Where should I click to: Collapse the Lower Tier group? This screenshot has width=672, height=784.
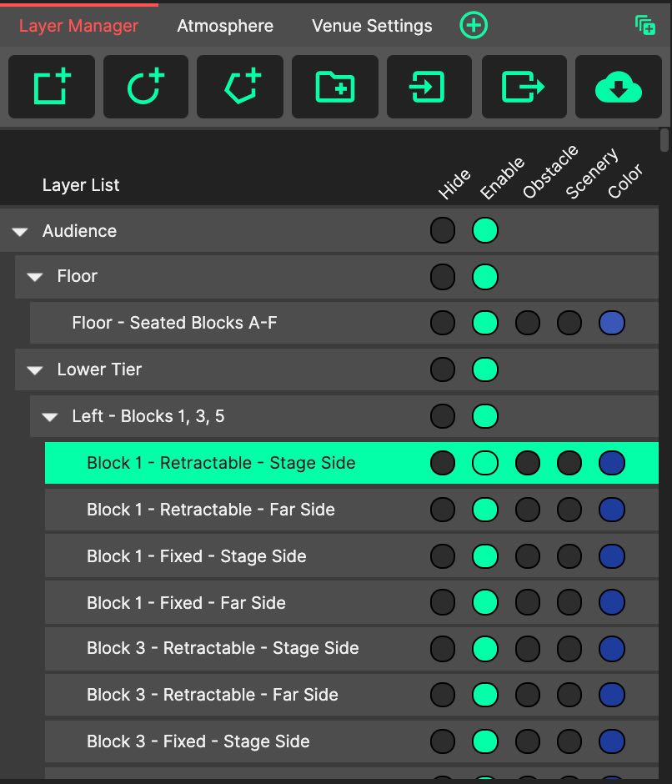point(34,370)
